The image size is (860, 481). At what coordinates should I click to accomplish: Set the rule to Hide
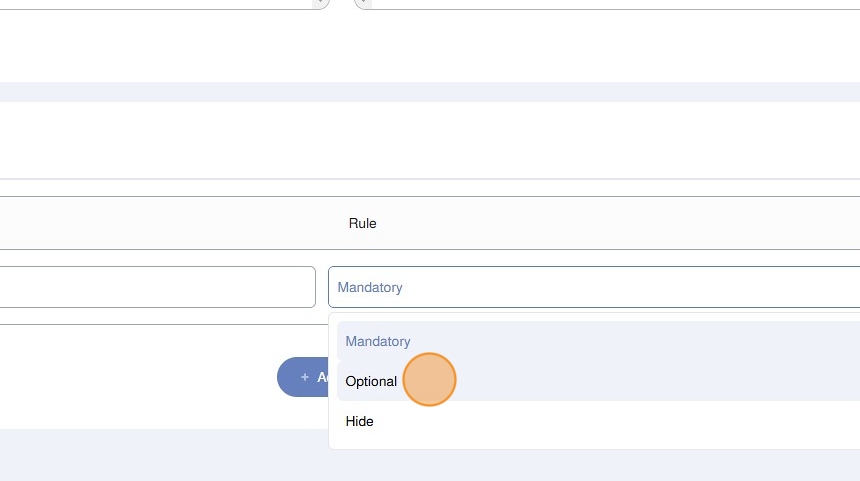[x=360, y=421]
